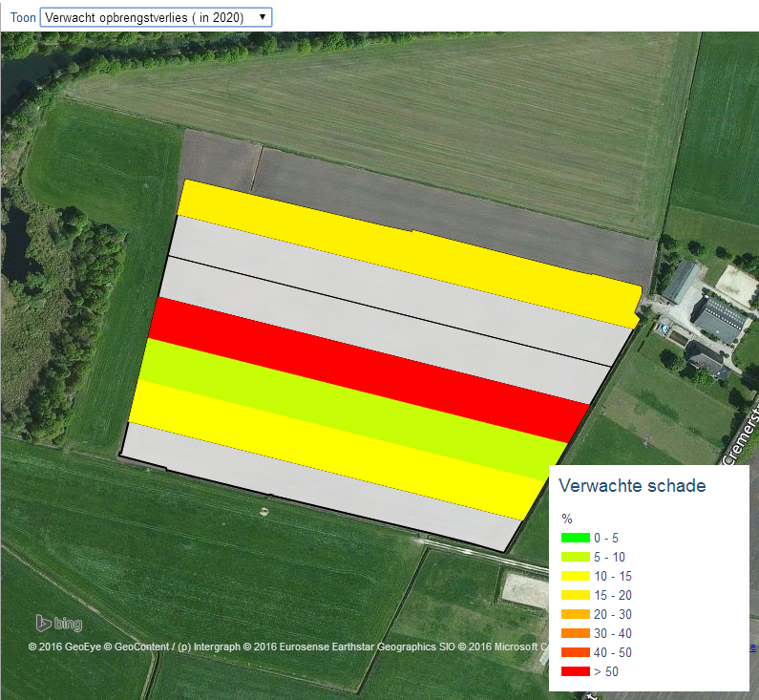
Task: Click the 0 - 5 green legend swatch
Action: [575, 539]
